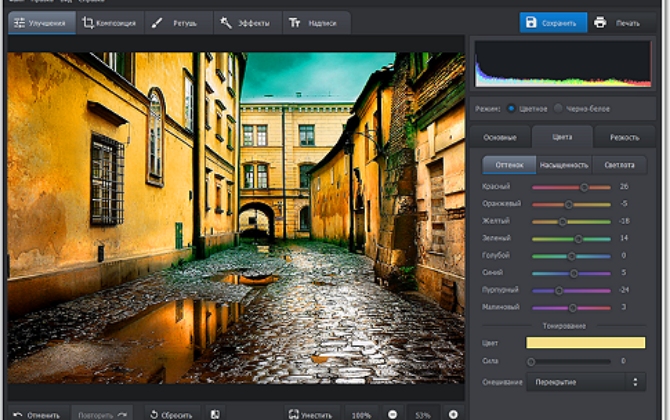Click the Повторить redo button
The image size is (670, 420).
pos(101,413)
